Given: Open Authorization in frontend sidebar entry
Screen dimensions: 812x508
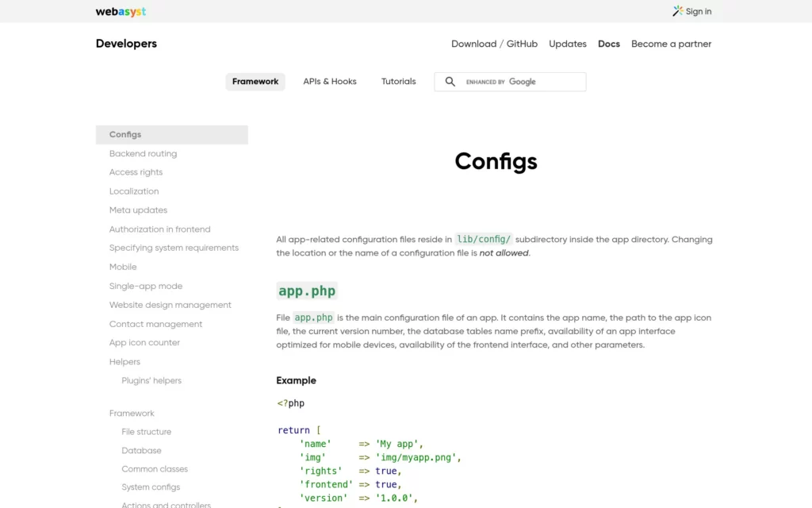Looking at the screenshot, I should point(160,229).
